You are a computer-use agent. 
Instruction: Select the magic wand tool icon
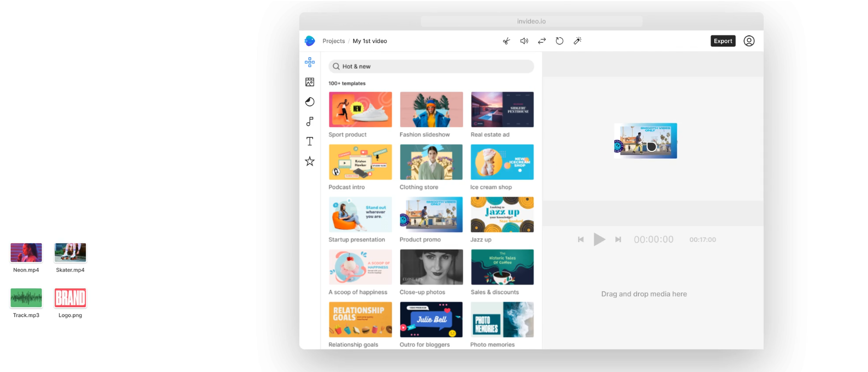coord(577,41)
